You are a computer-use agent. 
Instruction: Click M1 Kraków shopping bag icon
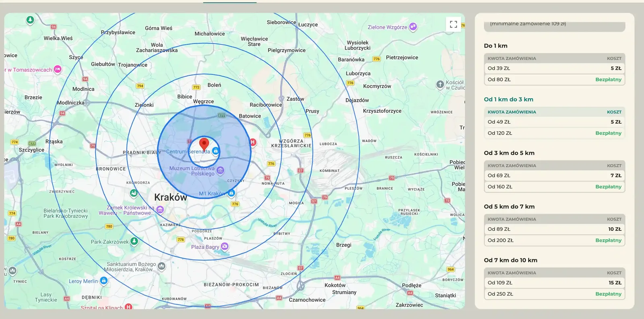[x=231, y=193]
